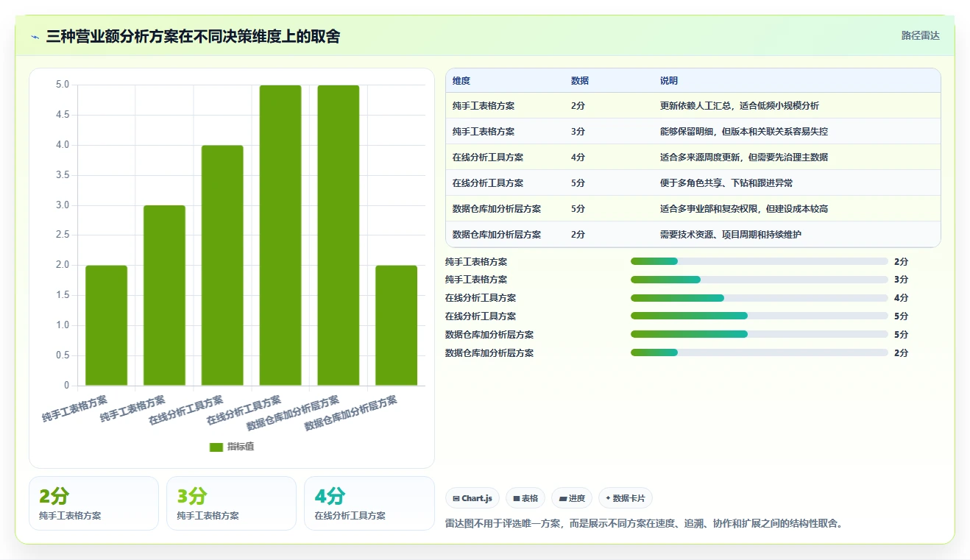Select the Chart.js chip
The image size is (970, 560).
click(472, 498)
